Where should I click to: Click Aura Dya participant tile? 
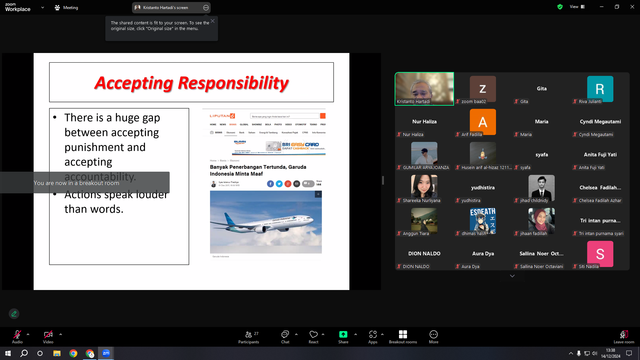pyautogui.click(x=483, y=254)
